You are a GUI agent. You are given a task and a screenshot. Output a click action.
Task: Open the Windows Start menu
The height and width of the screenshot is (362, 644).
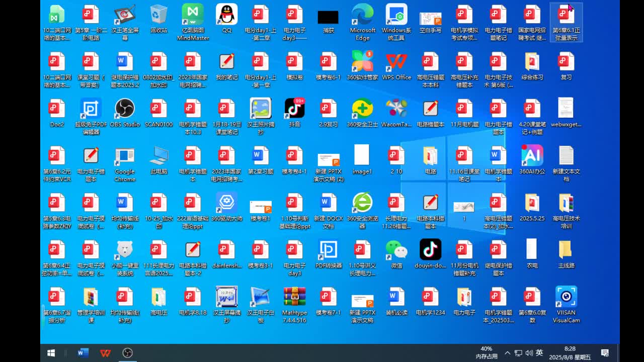tap(51, 353)
